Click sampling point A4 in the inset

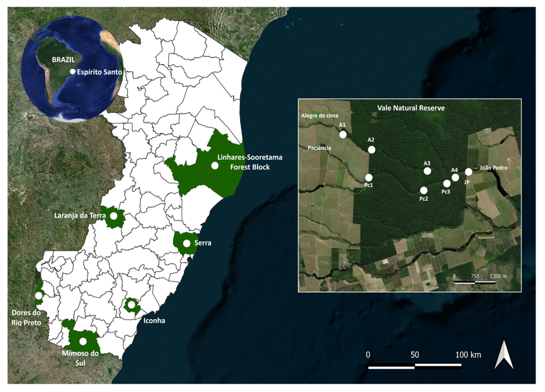click(455, 178)
